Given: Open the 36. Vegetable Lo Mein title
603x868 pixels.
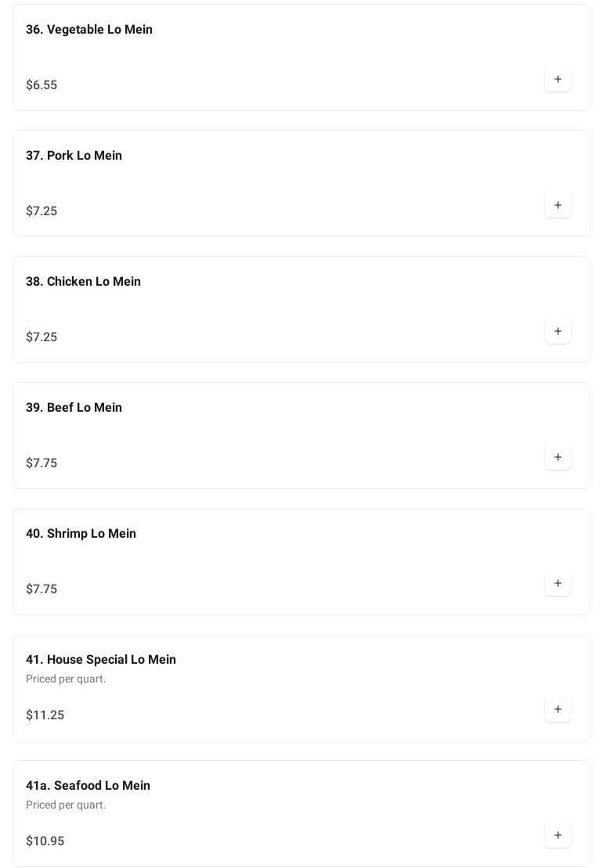Looking at the screenshot, I should tap(89, 30).
